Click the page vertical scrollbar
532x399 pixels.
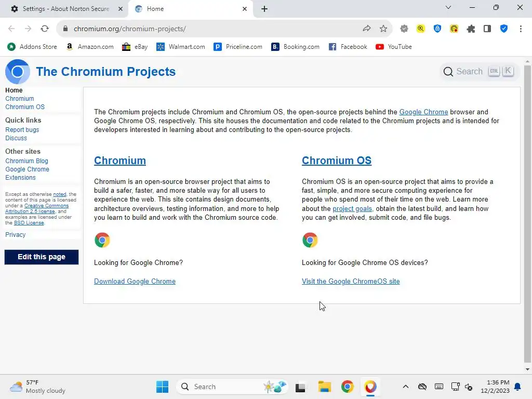click(x=527, y=214)
